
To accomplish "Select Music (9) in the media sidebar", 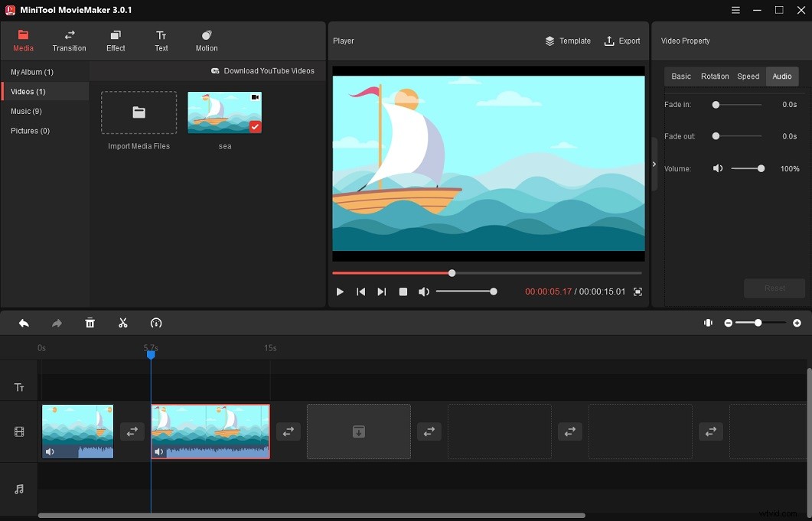I will click(x=27, y=111).
